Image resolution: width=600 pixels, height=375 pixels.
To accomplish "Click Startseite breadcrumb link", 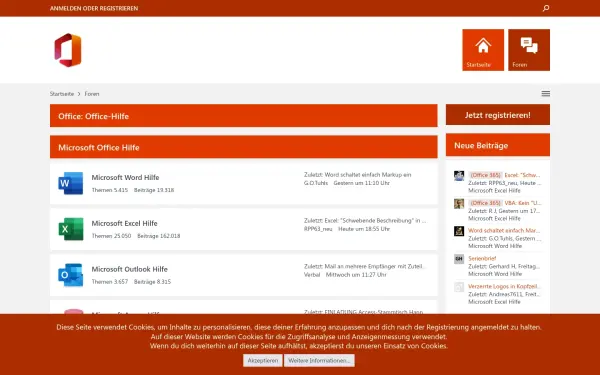I will (x=62, y=94).
